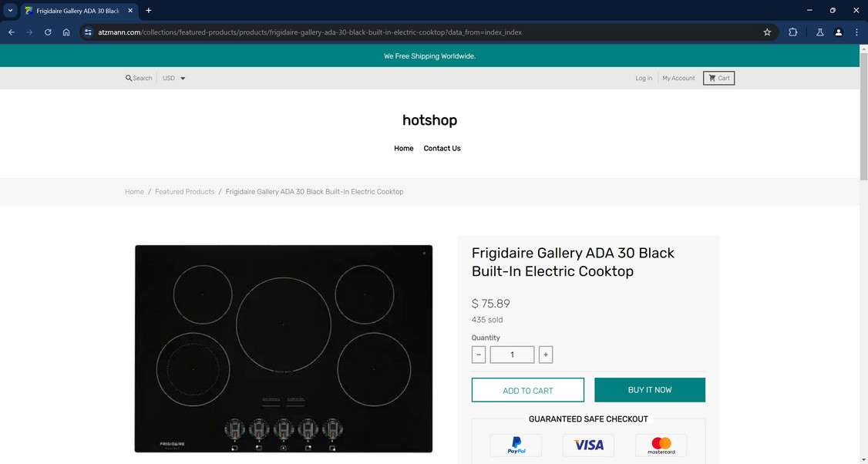
Task: Reload the current page
Action: point(48,32)
